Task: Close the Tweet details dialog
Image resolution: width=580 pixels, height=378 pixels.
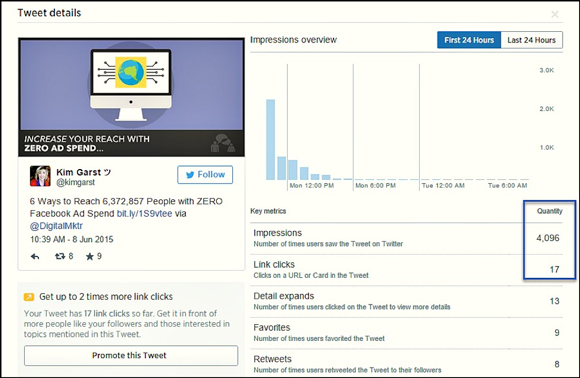Action: pos(555,14)
